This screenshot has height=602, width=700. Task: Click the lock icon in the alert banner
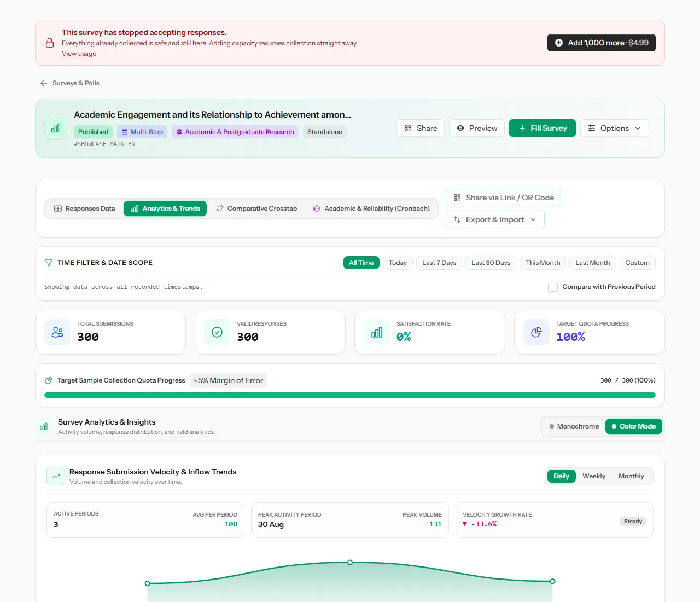click(50, 43)
